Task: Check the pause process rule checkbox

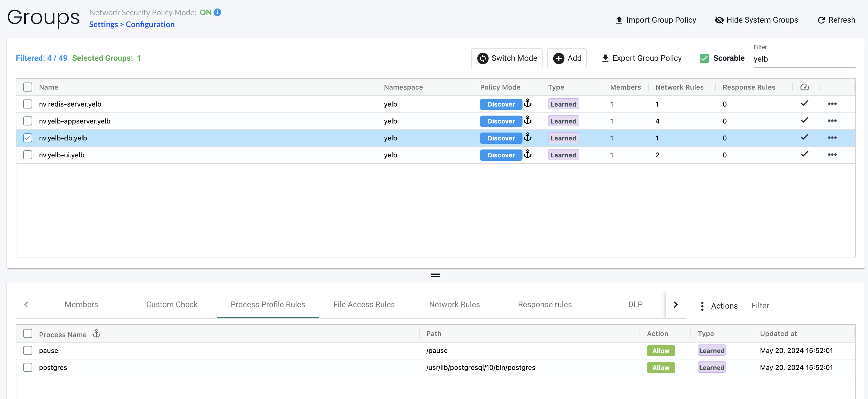Action: coord(28,350)
